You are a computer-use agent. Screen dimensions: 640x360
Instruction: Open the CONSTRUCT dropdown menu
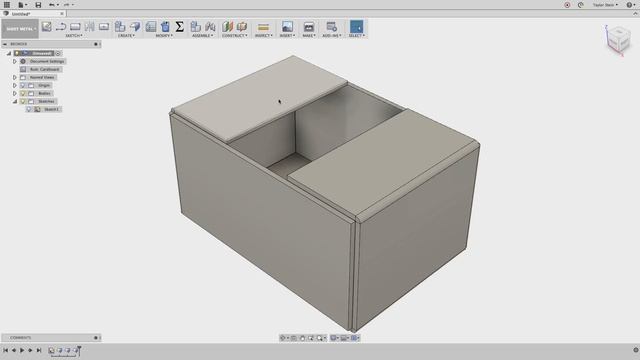click(x=235, y=36)
